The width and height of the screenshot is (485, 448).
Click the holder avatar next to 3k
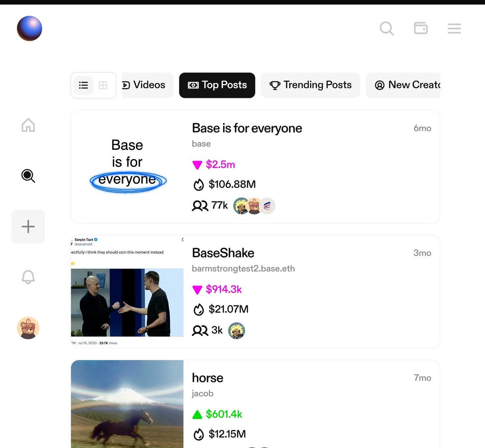click(237, 331)
